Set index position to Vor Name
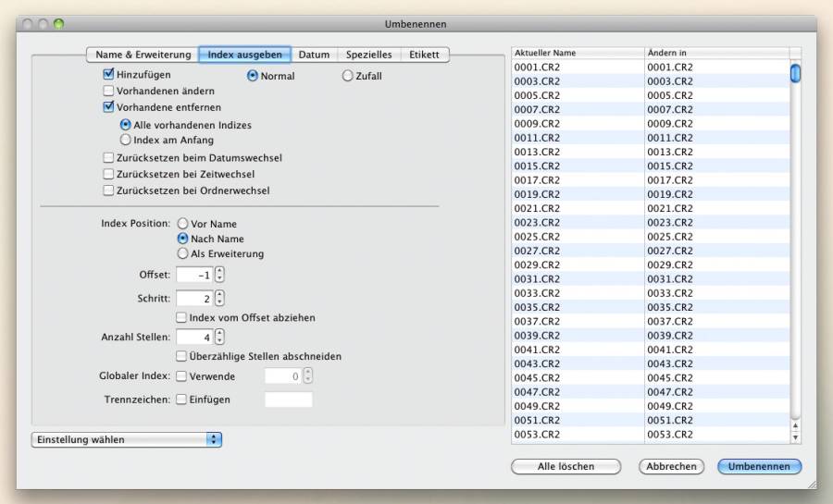Image resolution: width=833 pixels, height=504 pixels. click(x=182, y=224)
